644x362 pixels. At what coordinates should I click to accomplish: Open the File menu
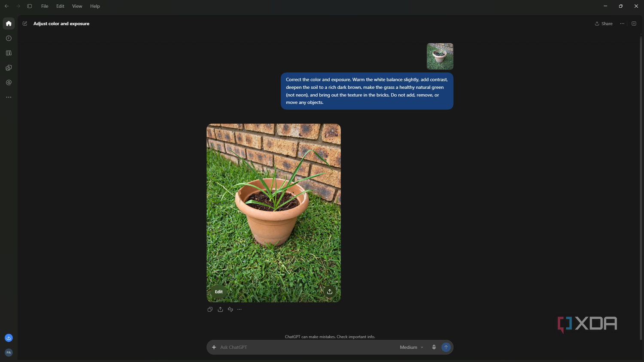click(x=45, y=6)
